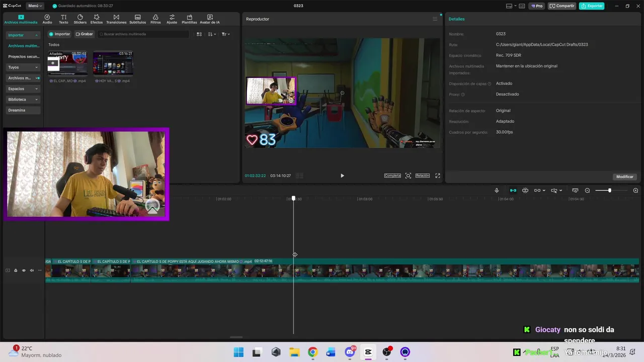This screenshot has width=644, height=362.
Task: Open the Texto tool panel
Action: [x=63, y=19]
